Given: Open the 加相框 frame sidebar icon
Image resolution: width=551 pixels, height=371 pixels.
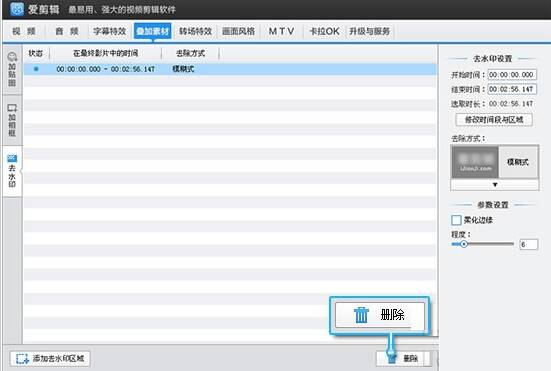Looking at the screenshot, I should (x=12, y=120).
